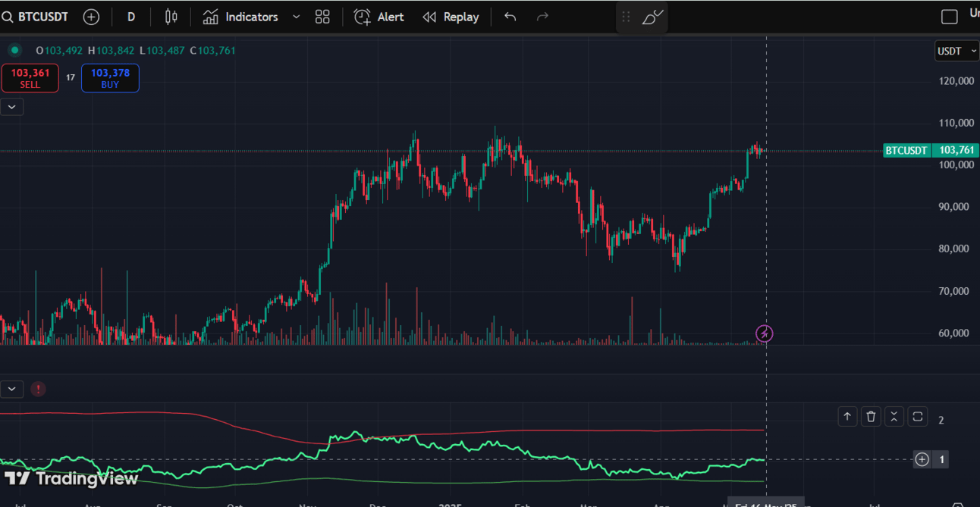Delete the indicator pane with trash icon
980x507 pixels.
871,416
